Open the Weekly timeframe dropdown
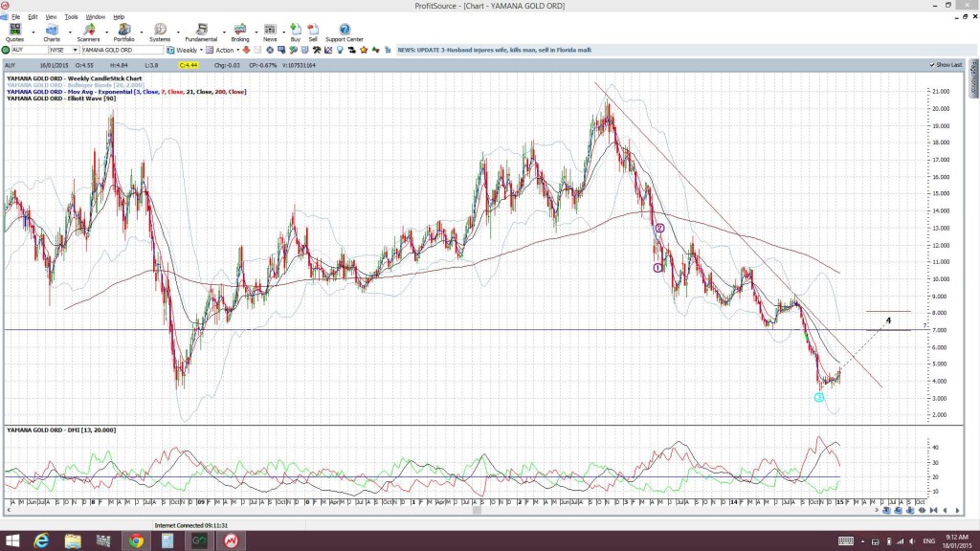This screenshot has width=980, height=551. tap(201, 50)
